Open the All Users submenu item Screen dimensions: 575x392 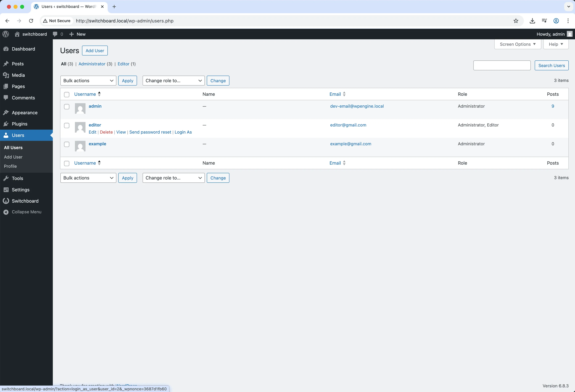tap(13, 147)
